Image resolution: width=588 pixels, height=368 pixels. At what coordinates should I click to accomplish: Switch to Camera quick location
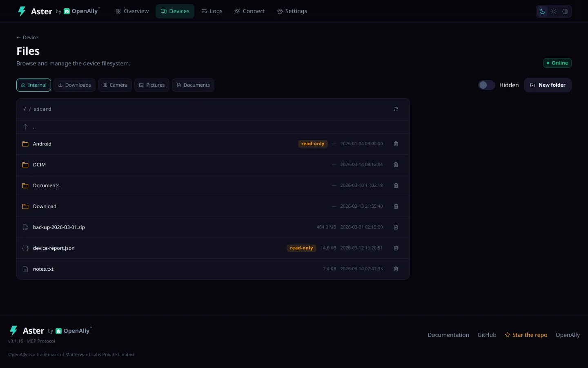click(x=115, y=85)
